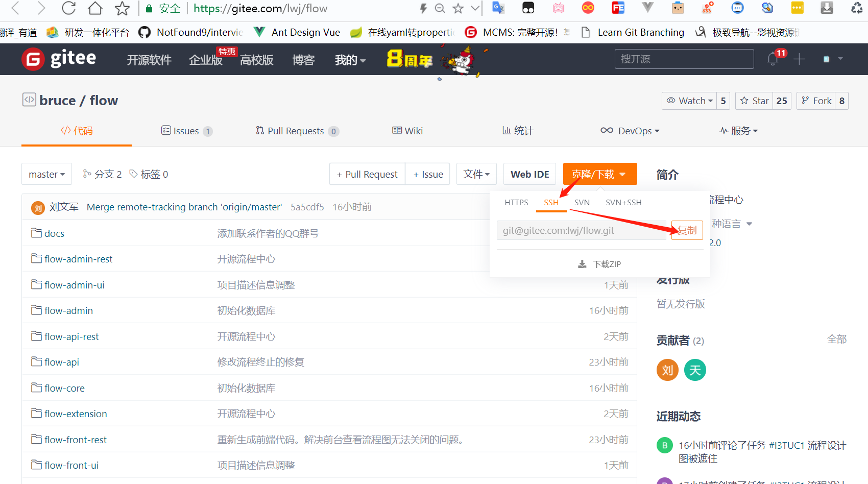The height and width of the screenshot is (484, 868).
Task: Go to browser home icon
Action: 95,8
